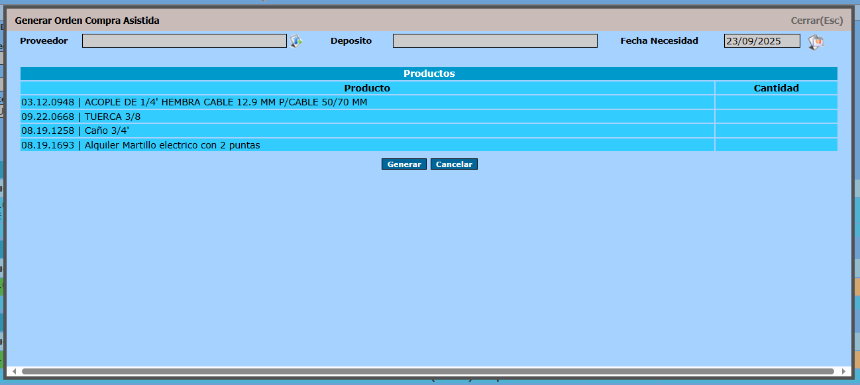
Task: Click the Cantidad cell for Caño 3/4'
Action: pos(776,131)
